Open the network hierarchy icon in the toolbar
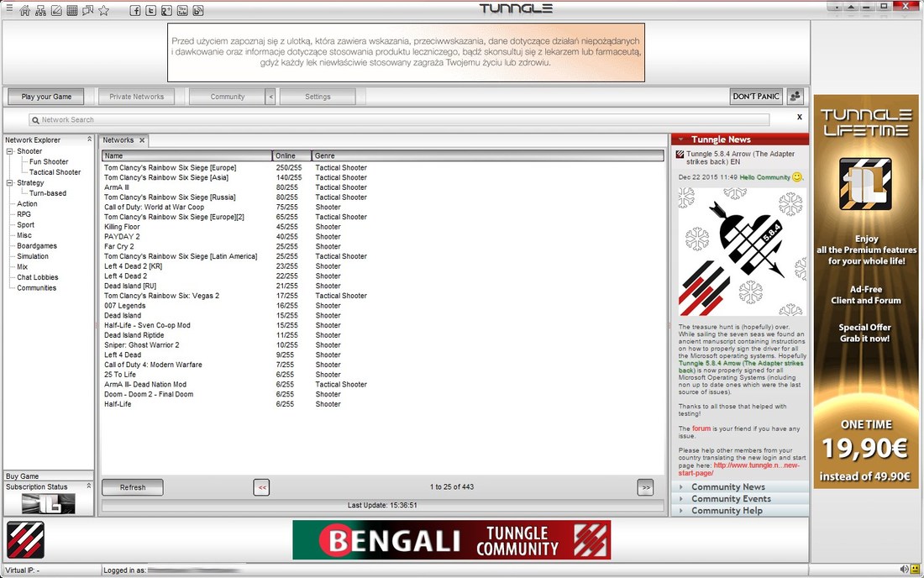Screen dimensions: 924x578 point(40,10)
